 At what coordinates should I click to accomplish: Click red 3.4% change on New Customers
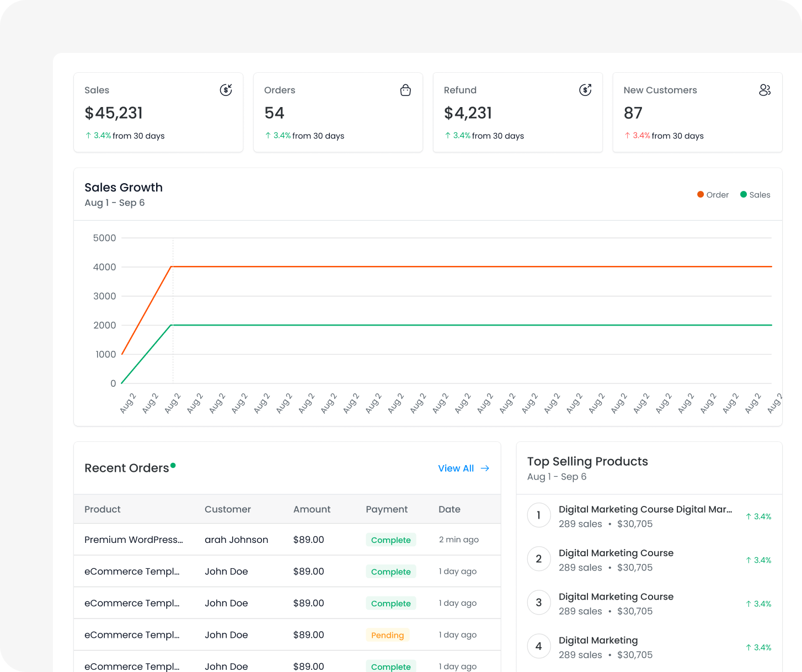637,136
